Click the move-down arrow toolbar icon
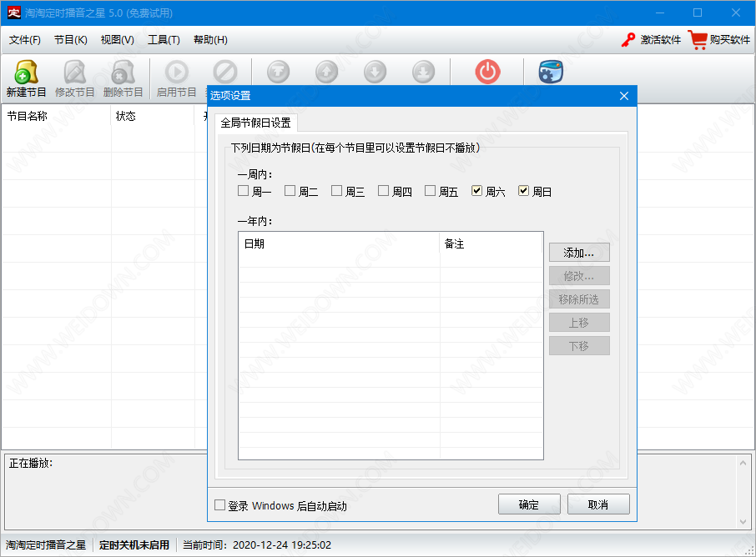 [x=375, y=73]
